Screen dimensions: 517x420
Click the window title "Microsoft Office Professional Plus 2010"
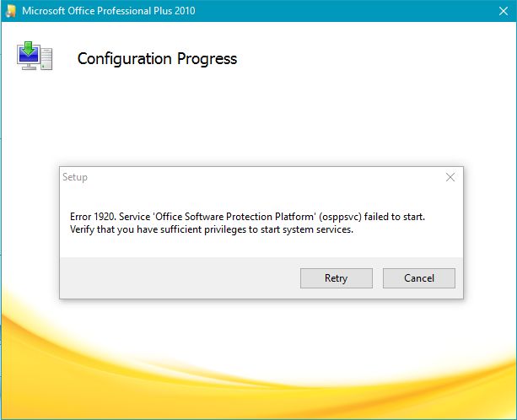(x=109, y=11)
